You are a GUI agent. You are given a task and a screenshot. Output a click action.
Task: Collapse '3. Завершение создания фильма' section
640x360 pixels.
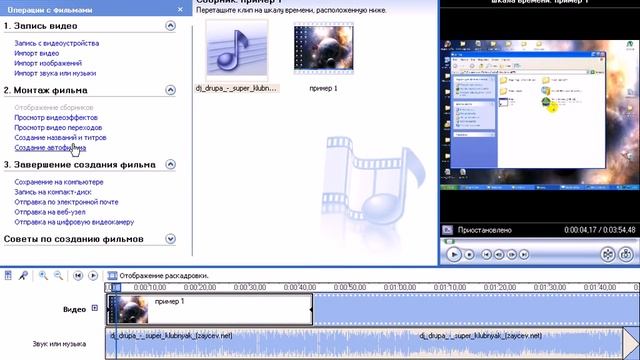click(x=171, y=164)
